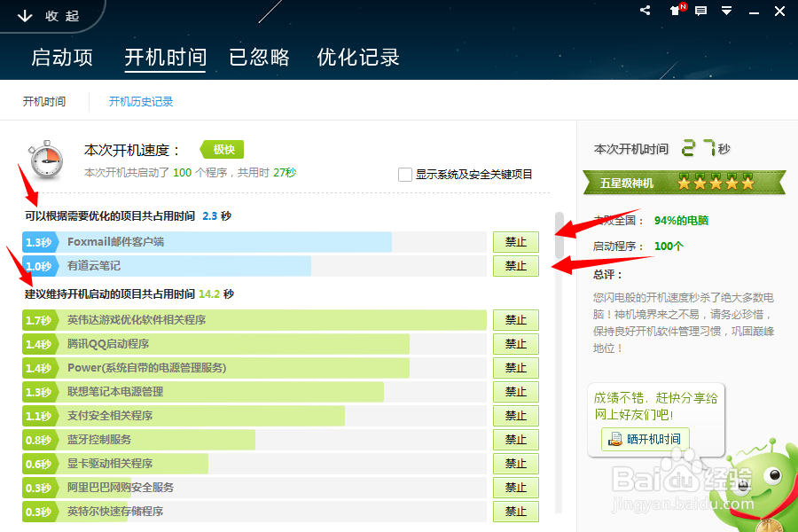Click the 晒开机时间 share button

(645, 439)
